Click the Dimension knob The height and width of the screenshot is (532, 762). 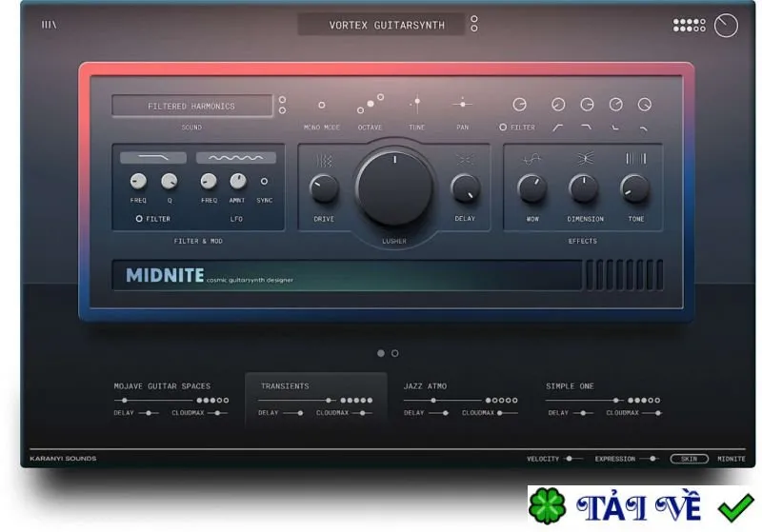click(584, 188)
